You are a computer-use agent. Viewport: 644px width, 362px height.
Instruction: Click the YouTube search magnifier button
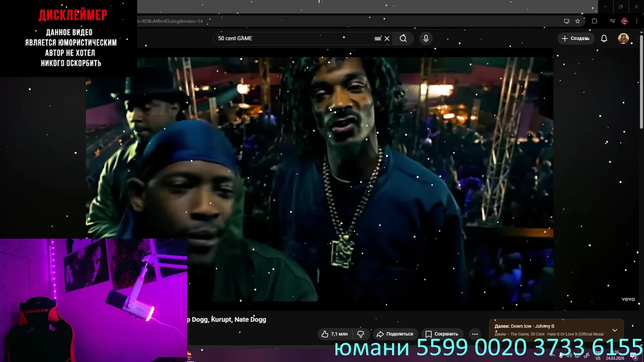pos(403,38)
